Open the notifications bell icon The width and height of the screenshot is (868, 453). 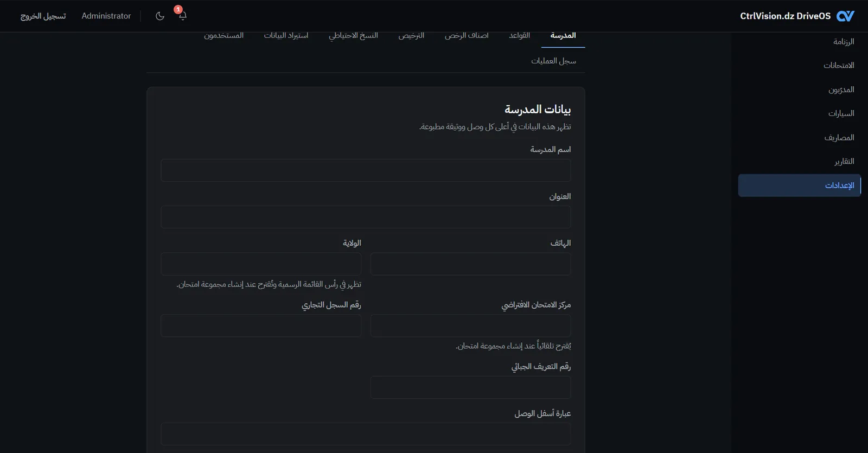point(182,16)
